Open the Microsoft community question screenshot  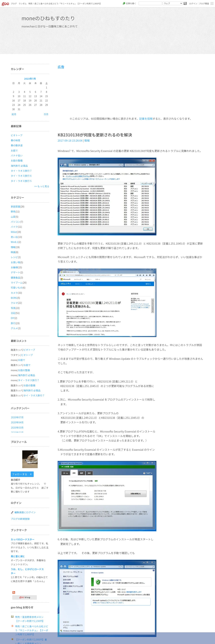[x=107, y=303]
